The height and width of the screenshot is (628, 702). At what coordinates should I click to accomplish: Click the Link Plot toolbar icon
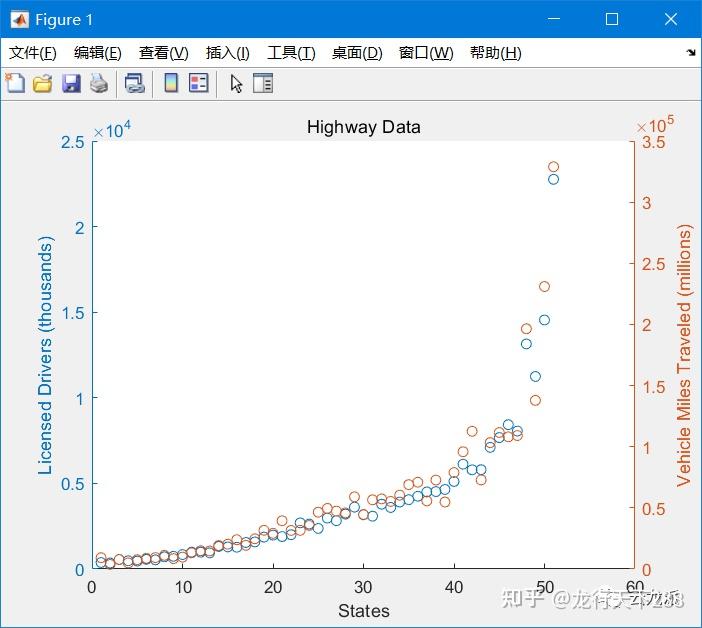click(135, 83)
